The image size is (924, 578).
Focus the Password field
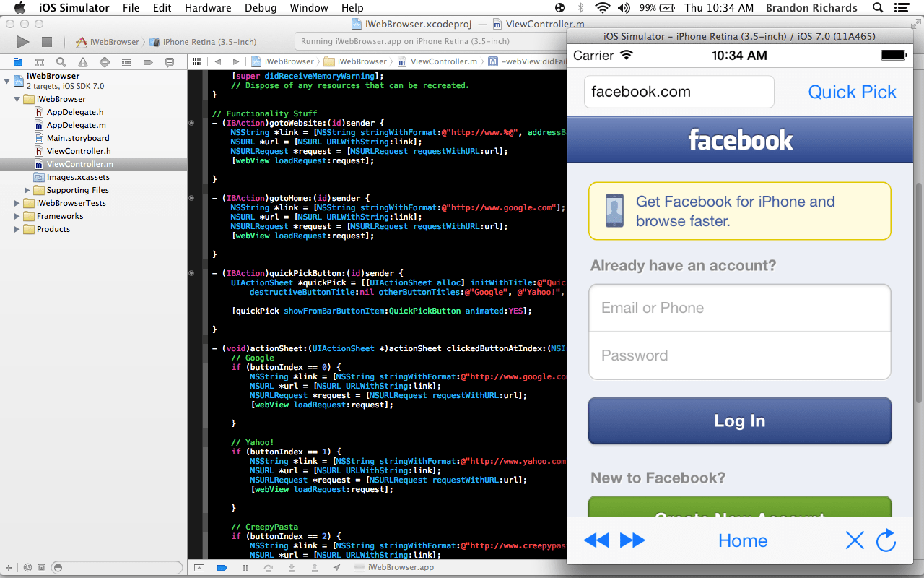pyautogui.click(x=740, y=355)
